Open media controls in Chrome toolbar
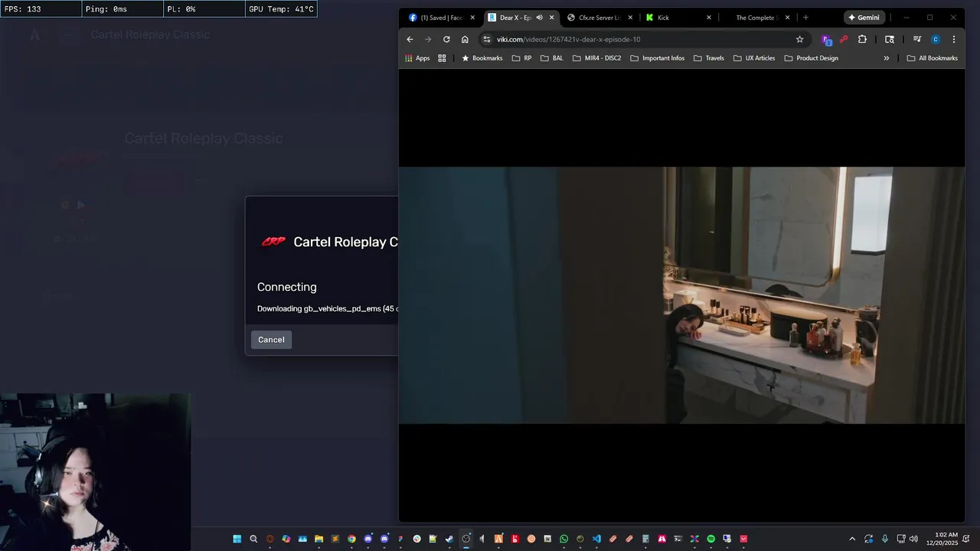This screenshot has height=551, width=980. [916, 39]
